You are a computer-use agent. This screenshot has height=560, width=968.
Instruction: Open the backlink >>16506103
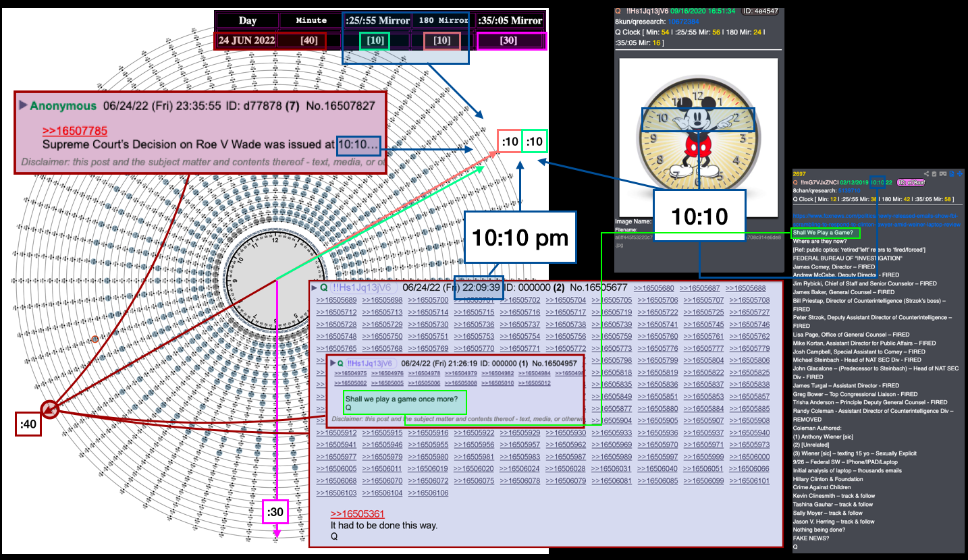336,493
